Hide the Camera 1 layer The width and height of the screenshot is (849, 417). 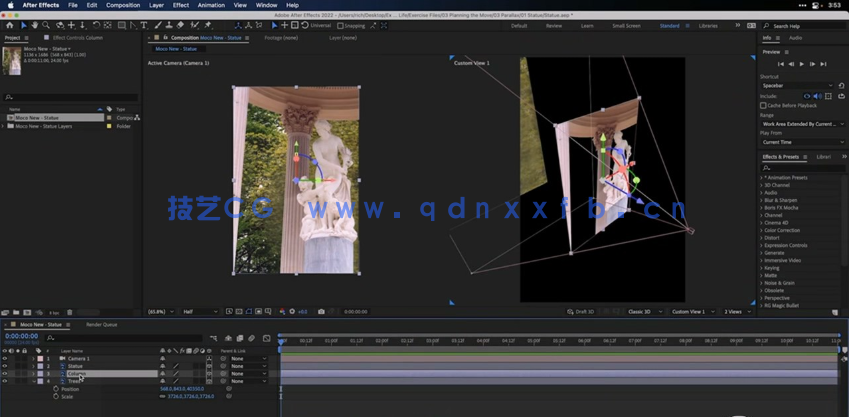5,358
